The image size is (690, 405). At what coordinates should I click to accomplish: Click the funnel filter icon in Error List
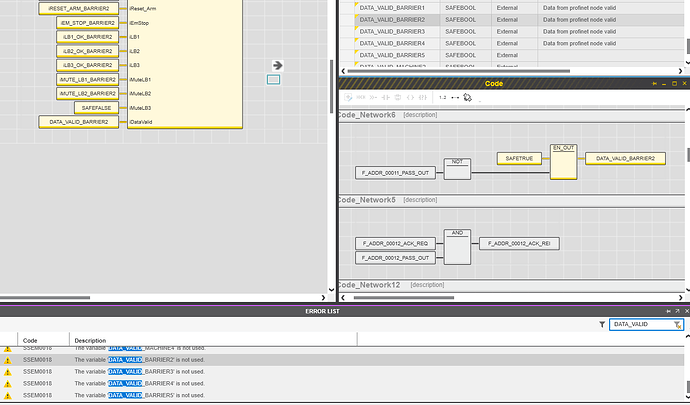(x=602, y=324)
